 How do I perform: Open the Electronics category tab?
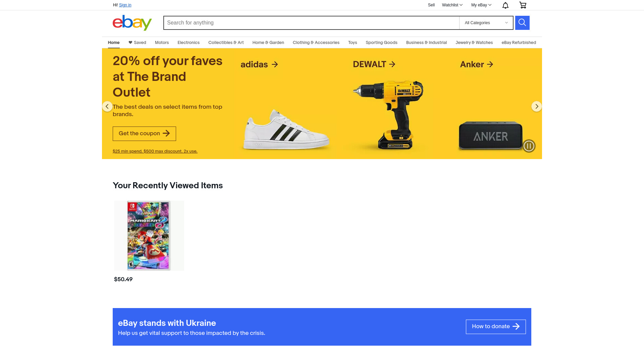pyautogui.click(x=189, y=43)
